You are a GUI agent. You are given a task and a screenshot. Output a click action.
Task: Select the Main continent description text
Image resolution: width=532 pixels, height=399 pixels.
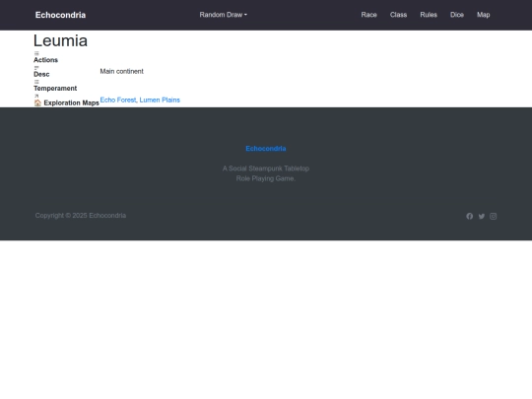[122, 71]
